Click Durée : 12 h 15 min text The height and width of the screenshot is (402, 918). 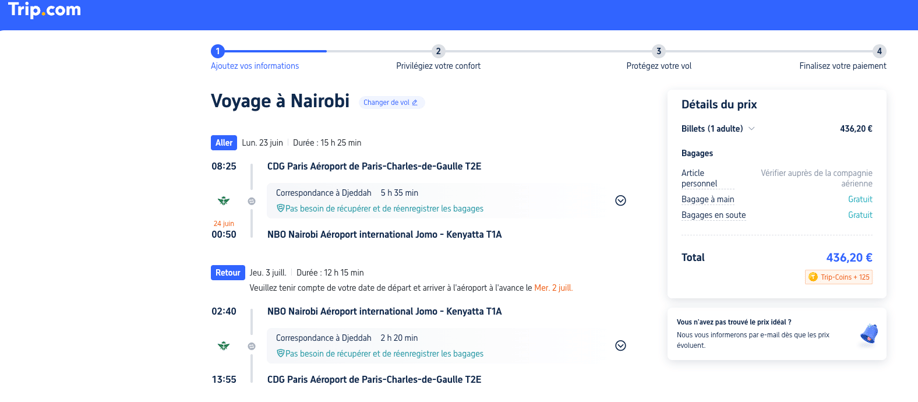330,273
